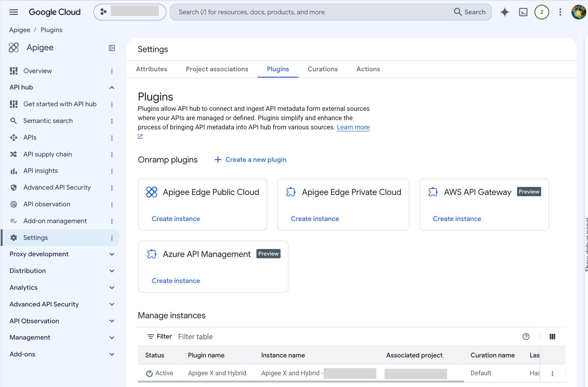Expand the Management section
Screen dimensions: 588x387
coord(112,337)
